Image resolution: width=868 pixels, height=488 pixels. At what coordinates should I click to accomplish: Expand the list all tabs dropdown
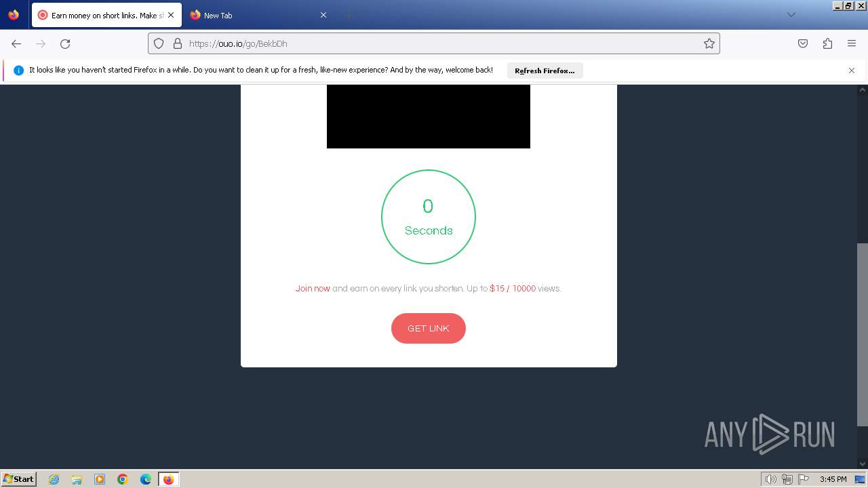[x=791, y=15]
